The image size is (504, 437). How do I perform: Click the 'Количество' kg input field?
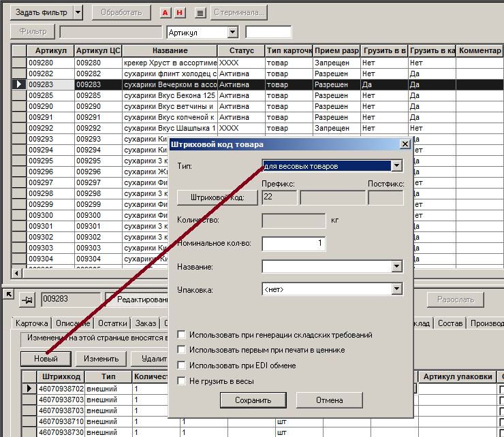click(x=294, y=221)
